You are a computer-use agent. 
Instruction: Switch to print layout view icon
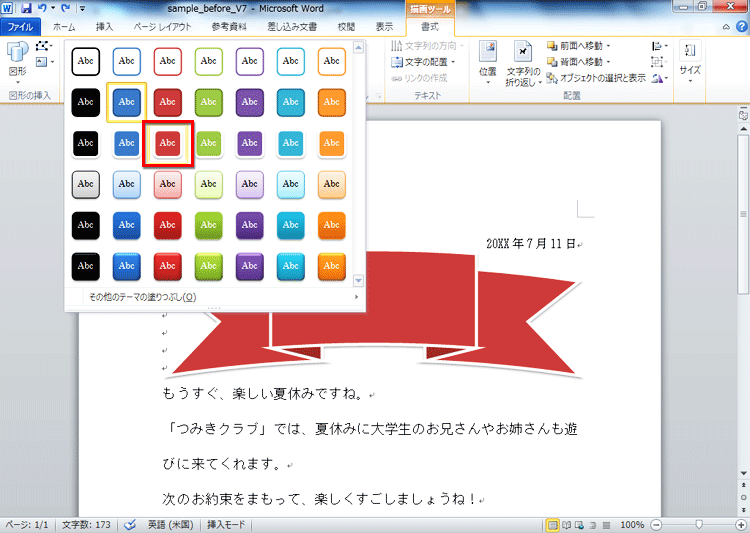tap(552, 525)
